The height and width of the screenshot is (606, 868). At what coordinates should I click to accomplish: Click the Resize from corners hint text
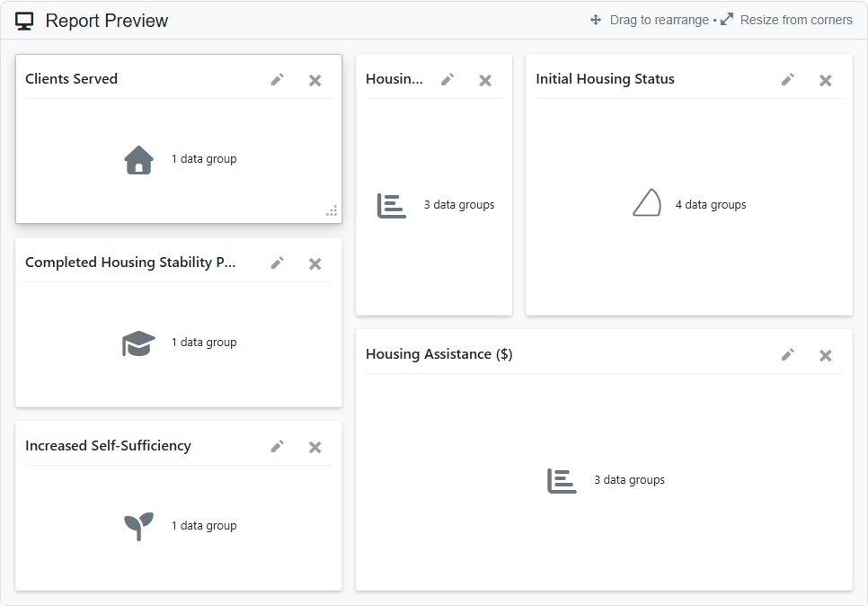(796, 20)
